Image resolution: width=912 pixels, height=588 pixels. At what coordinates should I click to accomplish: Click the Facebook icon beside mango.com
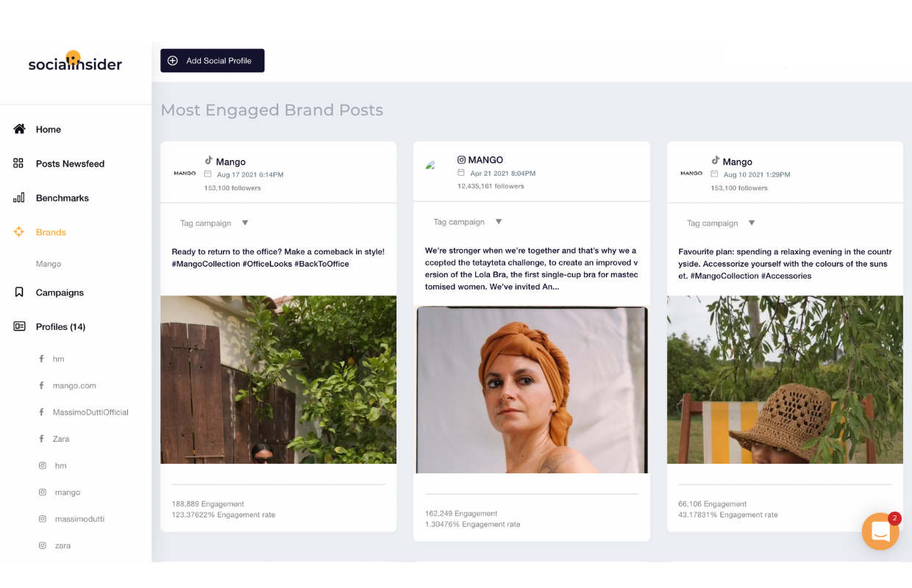pos(41,385)
